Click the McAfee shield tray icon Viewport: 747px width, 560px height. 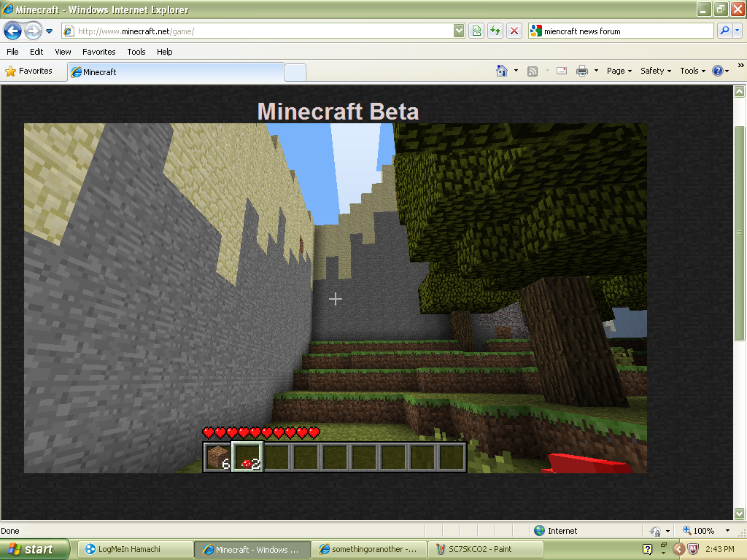pos(693,549)
